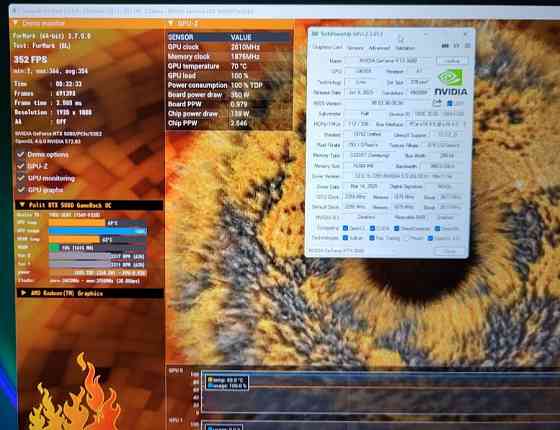Switch to the Advanced tab in GPU-Z
This screenshot has height=430, width=560.
click(x=379, y=48)
